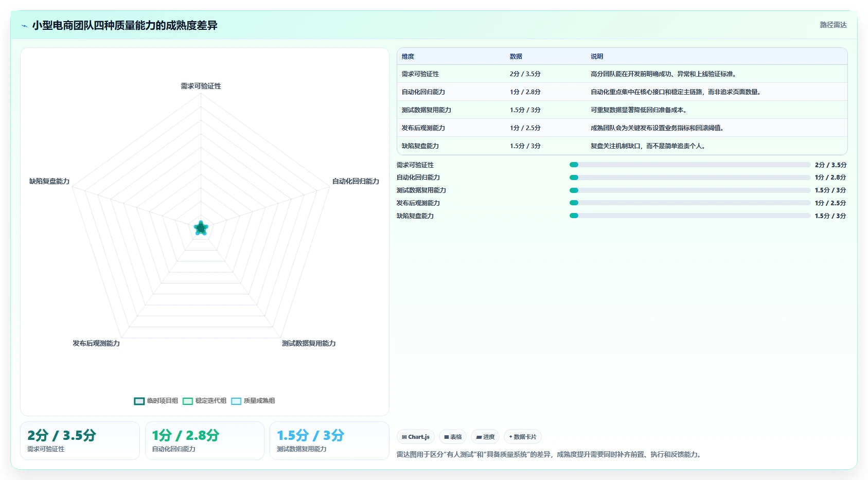This screenshot has height=480, width=868.
Task: Toggle the 质量成熟组 legend series
Action: tap(253, 401)
